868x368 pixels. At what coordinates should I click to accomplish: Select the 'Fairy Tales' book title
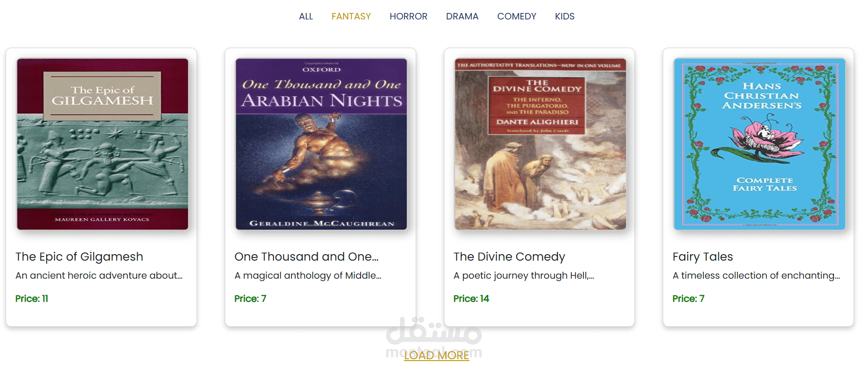[703, 256]
